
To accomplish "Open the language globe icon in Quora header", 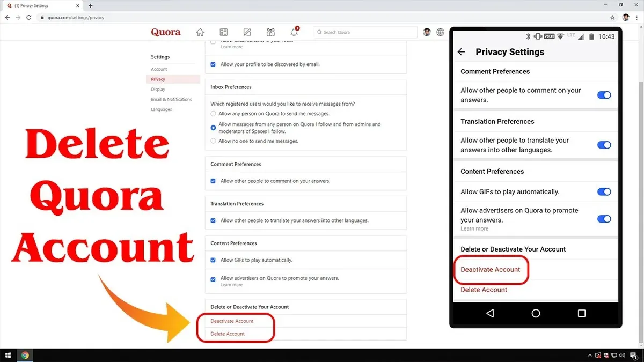I will [441, 32].
